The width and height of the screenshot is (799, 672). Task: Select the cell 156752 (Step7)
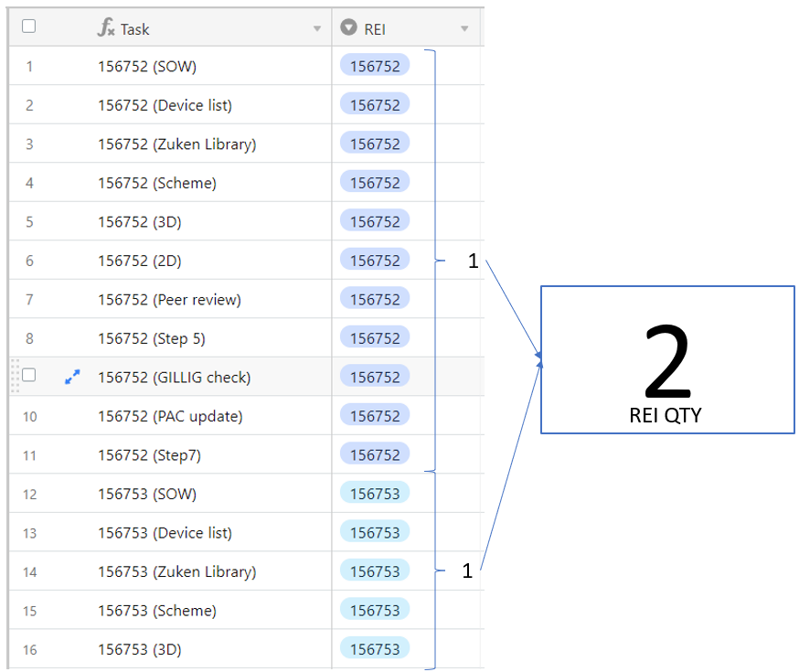(149, 455)
